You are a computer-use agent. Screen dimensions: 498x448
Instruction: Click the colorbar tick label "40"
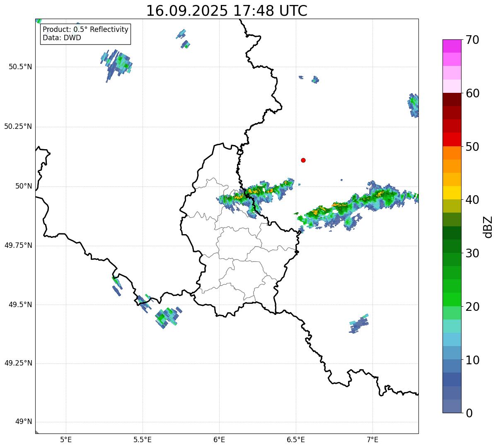[472, 200]
